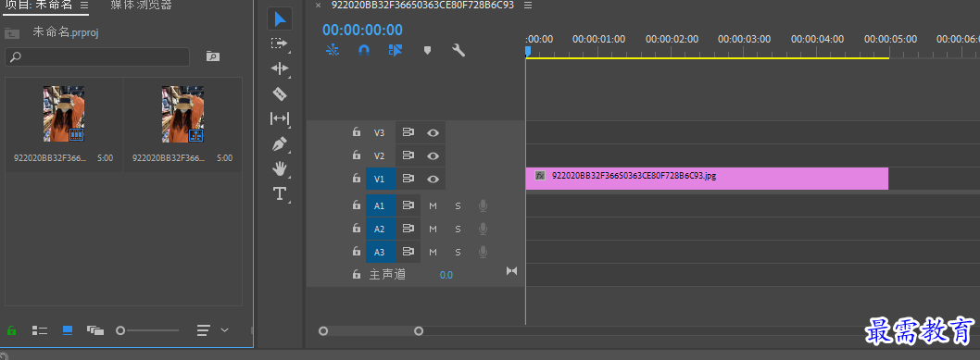Toggle timeline Snap magnet icon
The height and width of the screenshot is (360, 980).
coord(364,51)
